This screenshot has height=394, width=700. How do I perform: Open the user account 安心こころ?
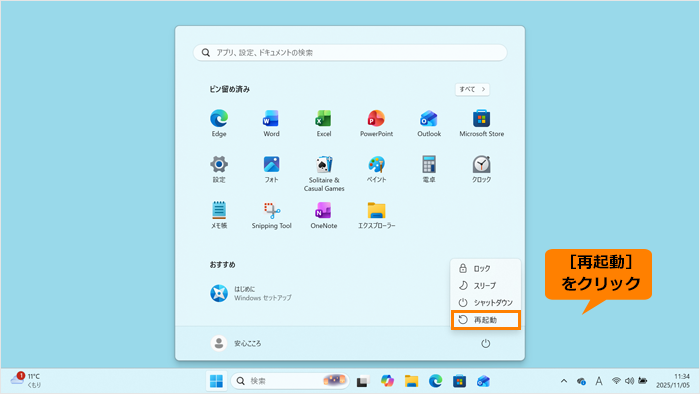[236, 343]
